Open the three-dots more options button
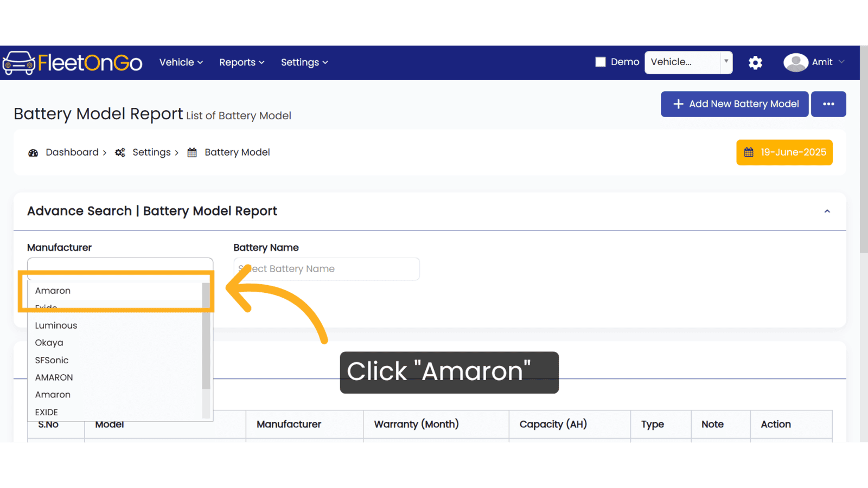868x488 pixels. point(828,104)
